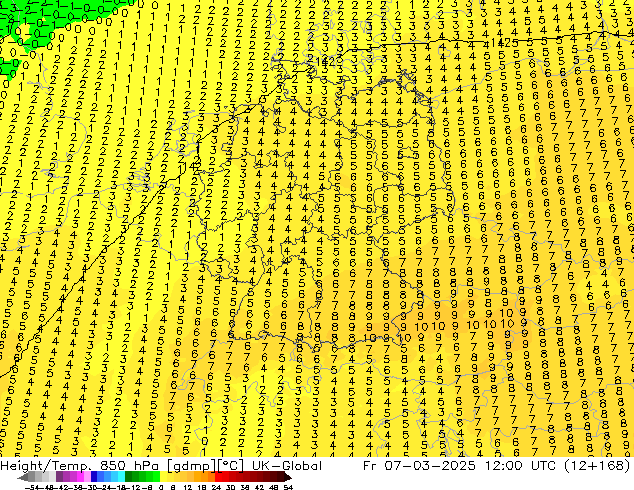The height and width of the screenshot is (490, 634).
Task: Click the 'UK-Global' model label
Action: click(287, 466)
